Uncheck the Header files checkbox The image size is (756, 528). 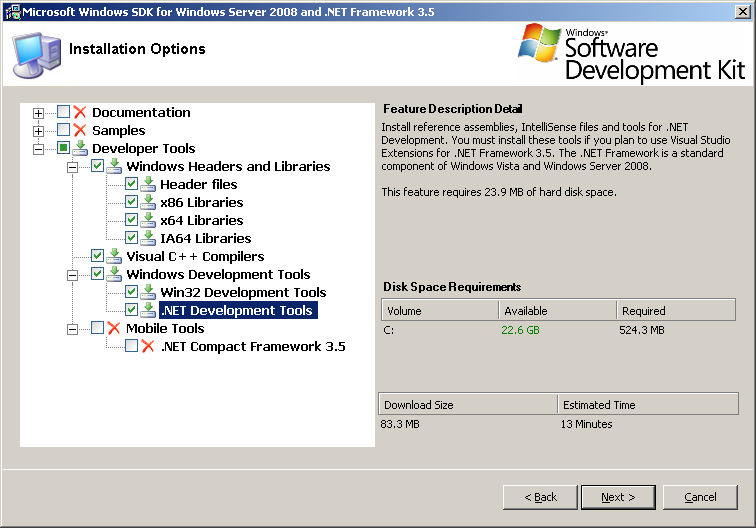(x=131, y=184)
